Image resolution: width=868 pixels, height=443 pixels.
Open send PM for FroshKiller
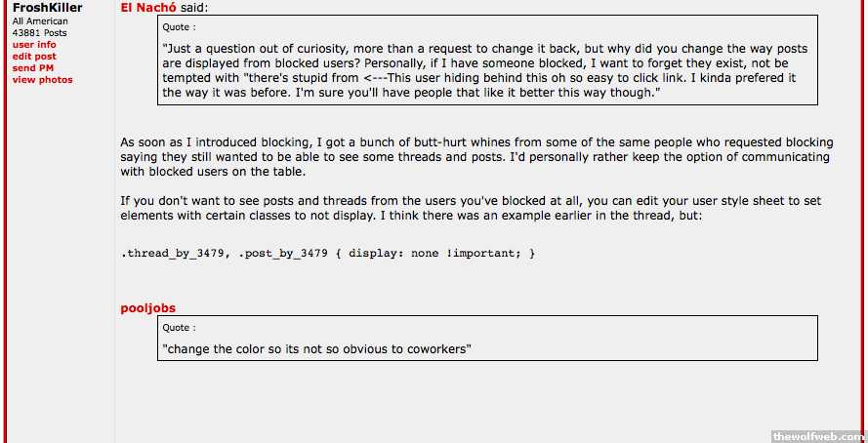tap(32, 68)
